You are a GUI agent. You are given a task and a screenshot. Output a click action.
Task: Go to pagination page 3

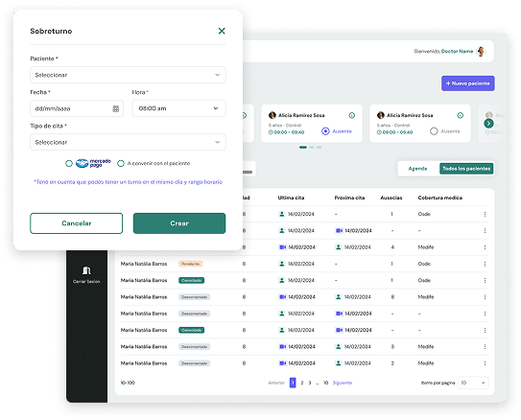[310, 383]
